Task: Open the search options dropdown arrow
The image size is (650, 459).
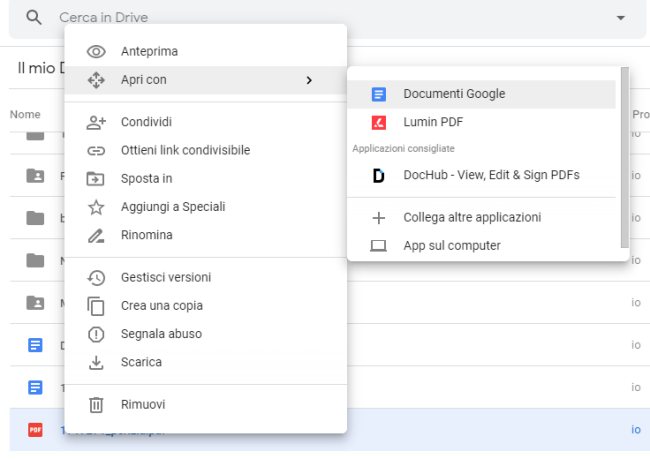Action: pyautogui.click(x=621, y=17)
